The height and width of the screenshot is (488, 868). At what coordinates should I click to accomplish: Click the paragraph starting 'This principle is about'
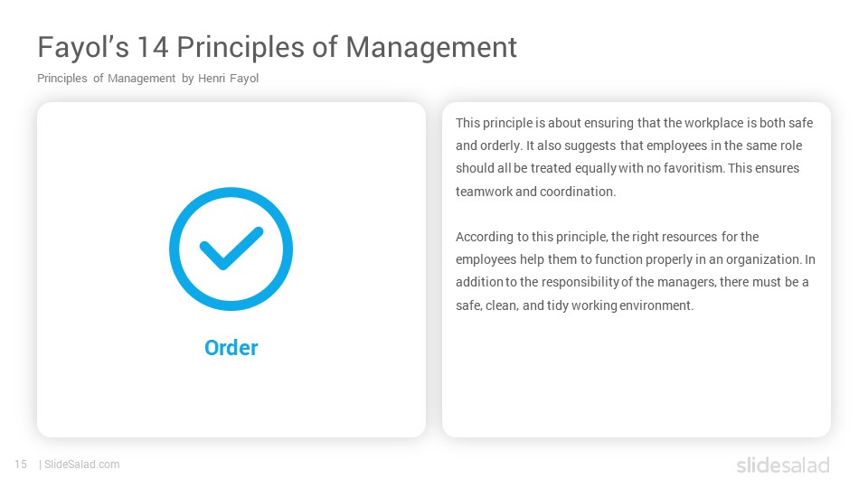click(635, 157)
